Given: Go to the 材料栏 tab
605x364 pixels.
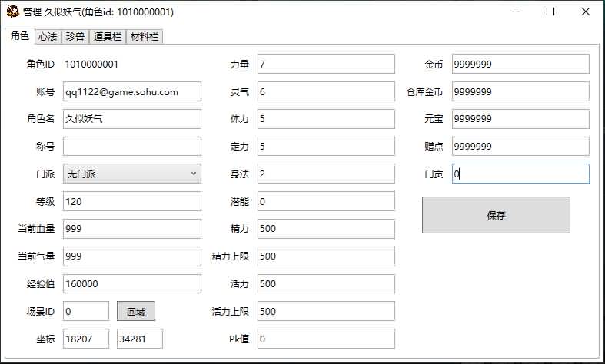Looking at the screenshot, I should tap(145, 36).
